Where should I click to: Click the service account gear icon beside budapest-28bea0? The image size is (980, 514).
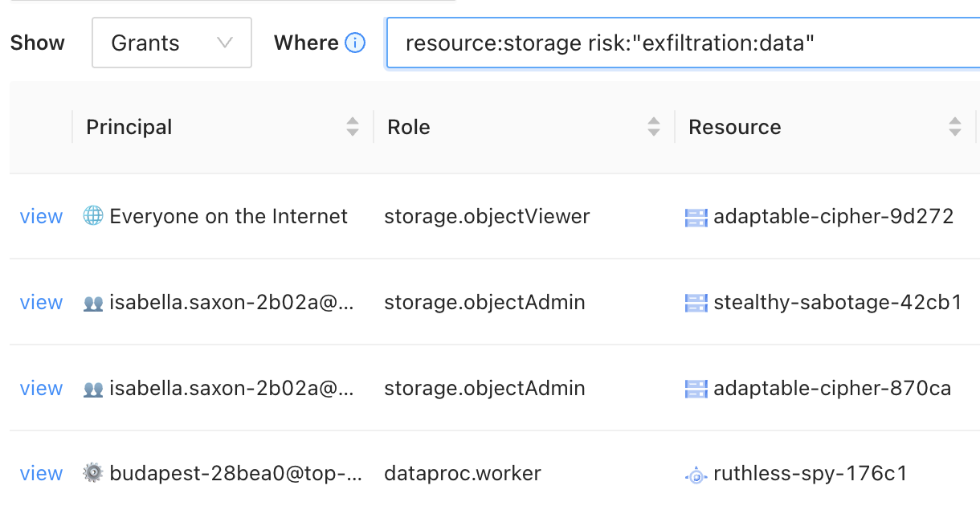92,473
